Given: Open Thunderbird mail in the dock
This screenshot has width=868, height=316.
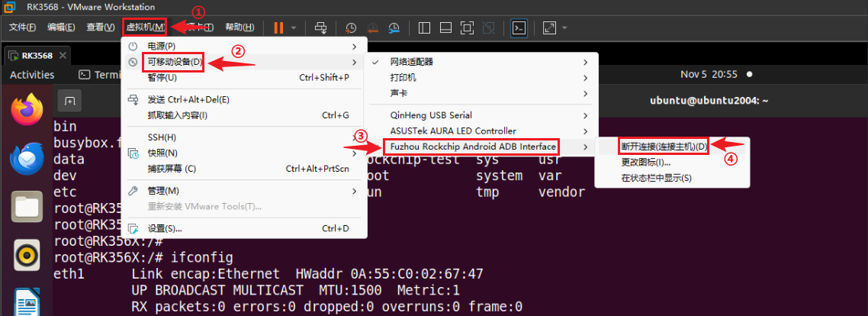Looking at the screenshot, I should [x=27, y=159].
